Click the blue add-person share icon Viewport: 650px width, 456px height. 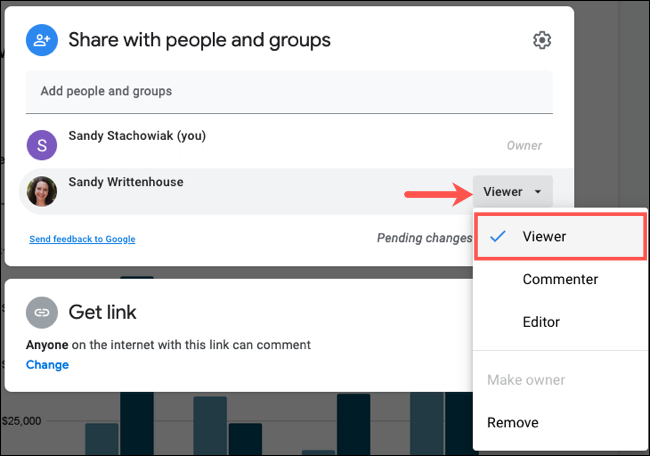click(42, 40)
